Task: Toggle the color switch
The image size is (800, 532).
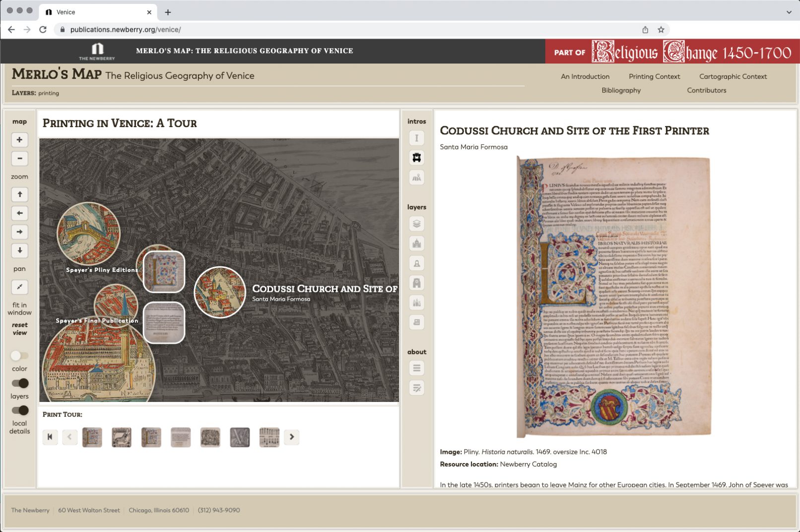Action: pos(20,356)
